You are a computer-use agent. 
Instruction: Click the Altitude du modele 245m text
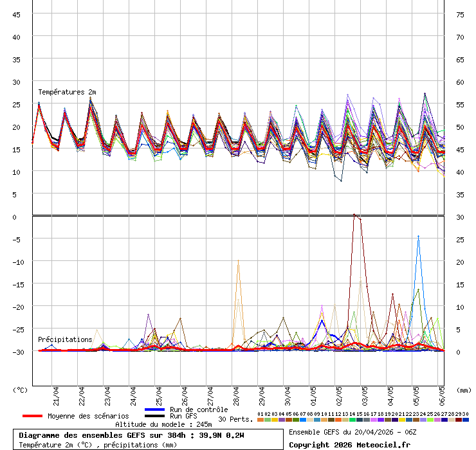[163, 424]
